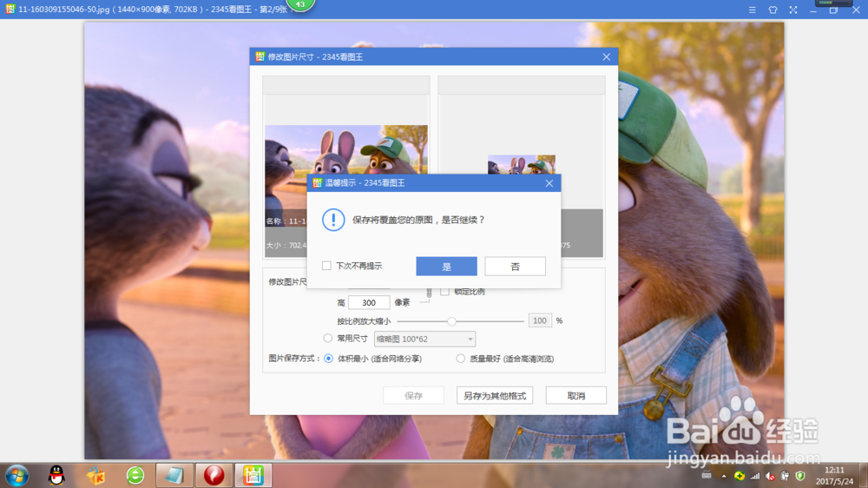Toggle the 锁定比例 checkbox
Screen dimensions: 868x488
[x=444, y=292]
